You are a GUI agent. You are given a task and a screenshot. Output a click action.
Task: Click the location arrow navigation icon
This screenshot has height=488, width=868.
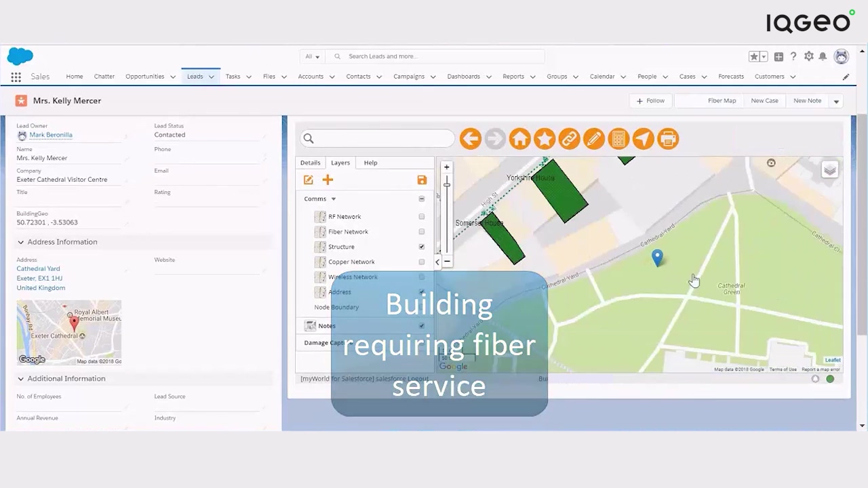643,139
